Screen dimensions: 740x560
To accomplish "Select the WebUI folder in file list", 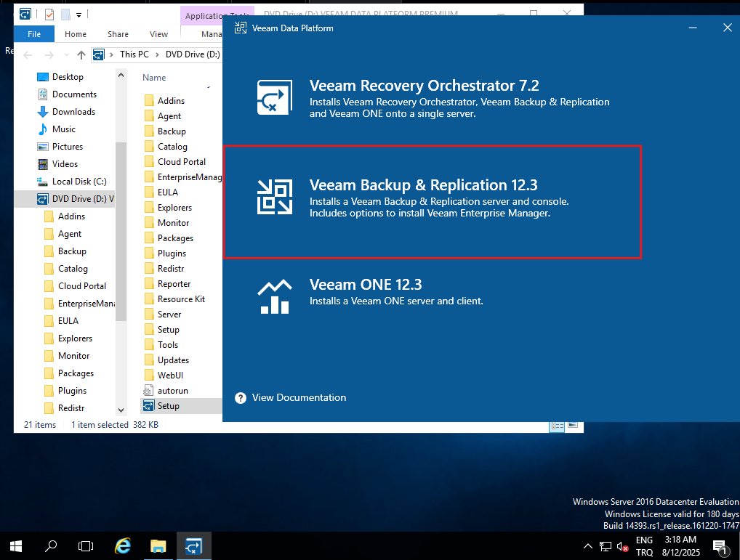I will pyautogui.click(x=170, y=376).
